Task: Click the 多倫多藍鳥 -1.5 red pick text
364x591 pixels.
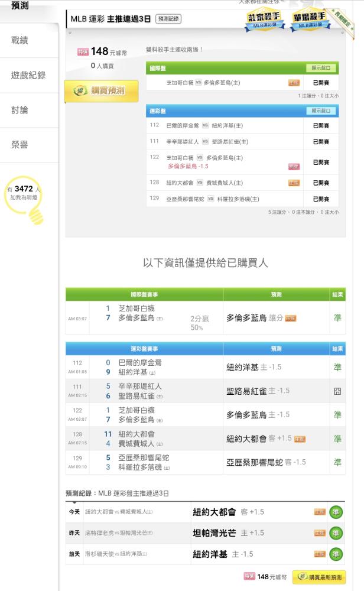Action: (x=188, y=166)
